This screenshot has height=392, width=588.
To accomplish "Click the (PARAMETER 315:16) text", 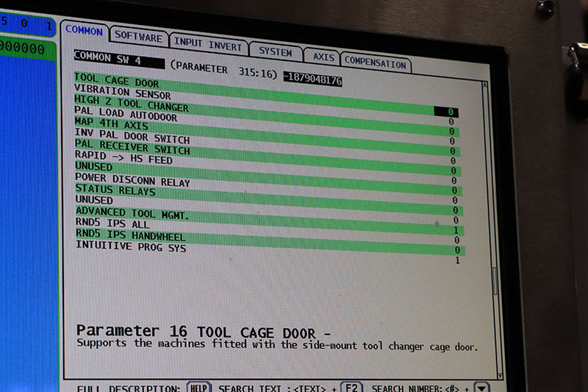I will [223, 69].
